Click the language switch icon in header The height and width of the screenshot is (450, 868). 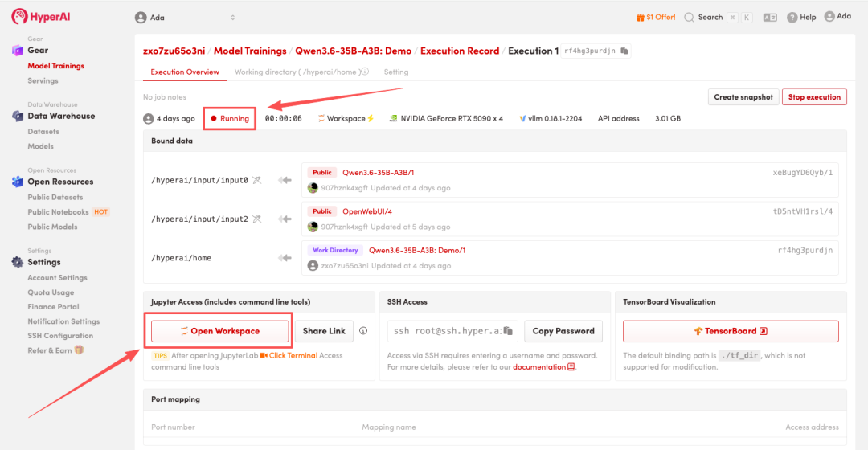coord(770,17)
